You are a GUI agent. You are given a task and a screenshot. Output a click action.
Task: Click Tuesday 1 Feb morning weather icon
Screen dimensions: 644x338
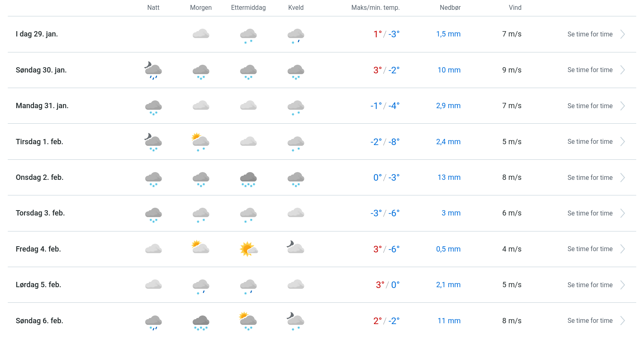point(201,141)
